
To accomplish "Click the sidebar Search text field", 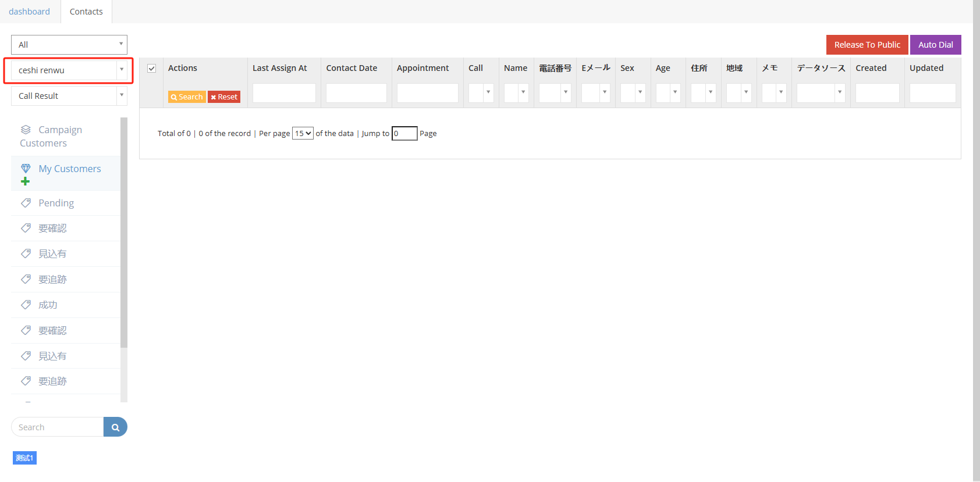I will pos(58,427).
